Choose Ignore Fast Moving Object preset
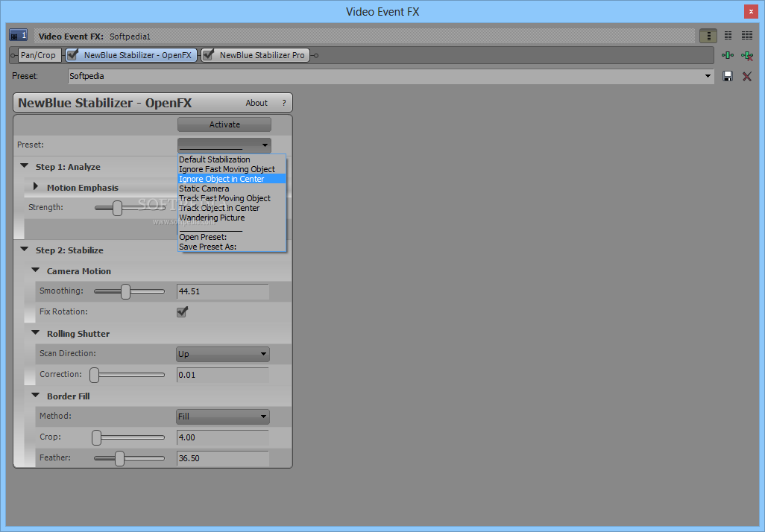 232,169
